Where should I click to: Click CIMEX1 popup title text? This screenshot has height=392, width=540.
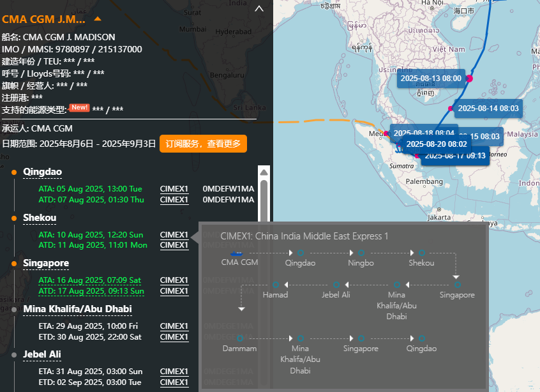click(304, 236)
